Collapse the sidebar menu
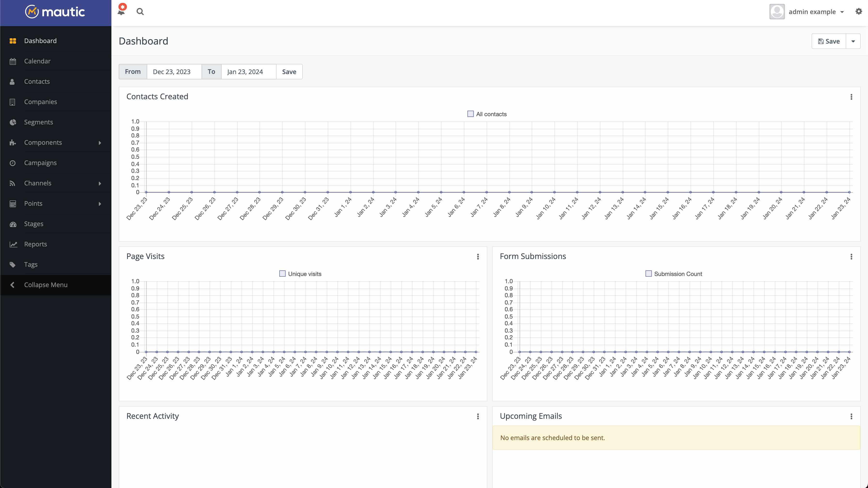This screenshot has height=488, width=868. (x=45, y=284)
